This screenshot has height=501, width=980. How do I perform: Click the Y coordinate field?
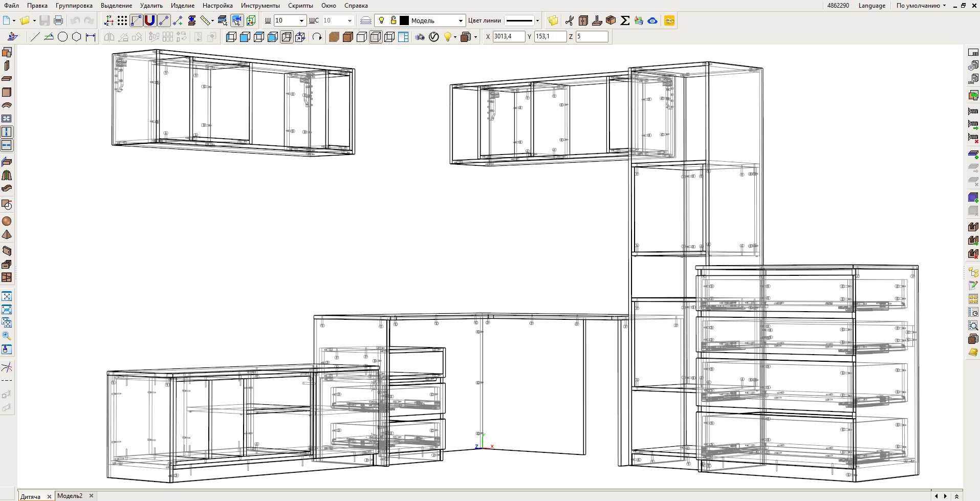click(550, 36)
